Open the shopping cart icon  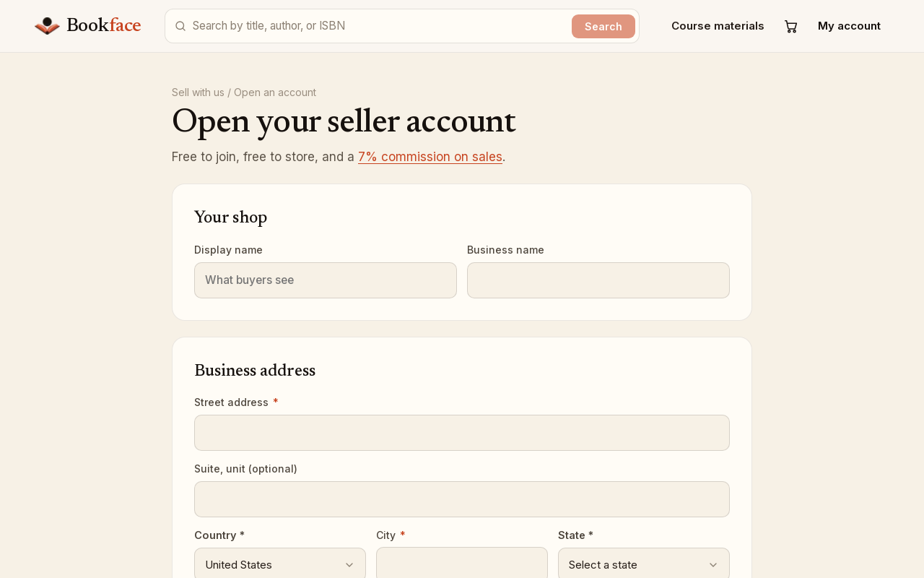(x=791, y=26)
